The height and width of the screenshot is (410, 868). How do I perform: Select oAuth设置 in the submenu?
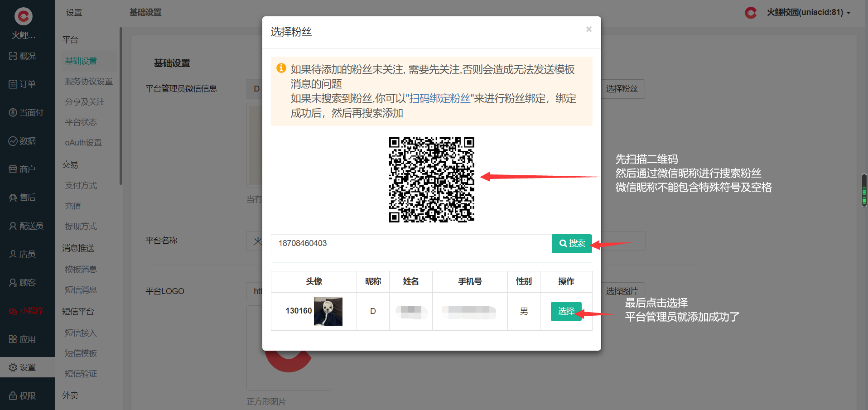(x=83, y=142)
